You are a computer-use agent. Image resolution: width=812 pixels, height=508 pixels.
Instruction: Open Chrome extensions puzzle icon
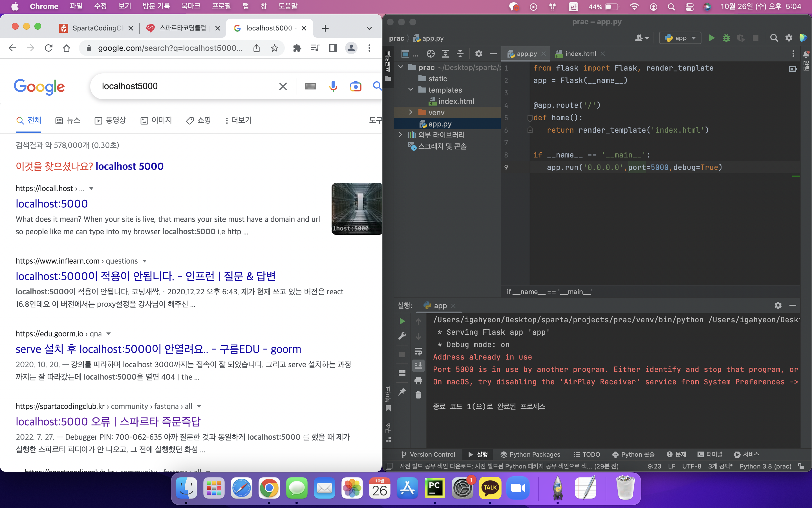tap(297, 48)
